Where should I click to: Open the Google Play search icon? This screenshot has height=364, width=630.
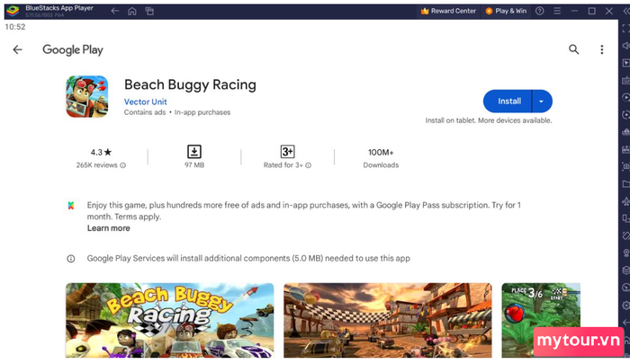tap(574, 49)
